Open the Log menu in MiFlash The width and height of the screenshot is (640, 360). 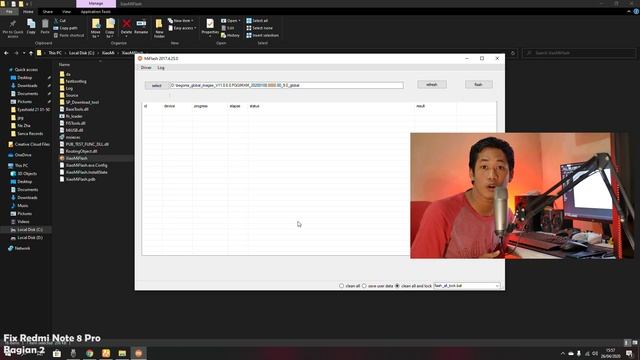click(161, 68)
